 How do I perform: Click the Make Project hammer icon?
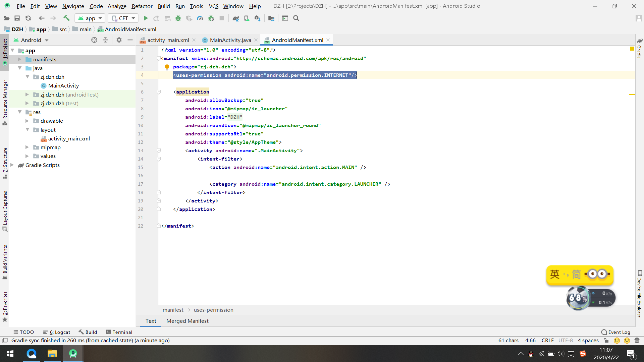[x=66, y=18]
